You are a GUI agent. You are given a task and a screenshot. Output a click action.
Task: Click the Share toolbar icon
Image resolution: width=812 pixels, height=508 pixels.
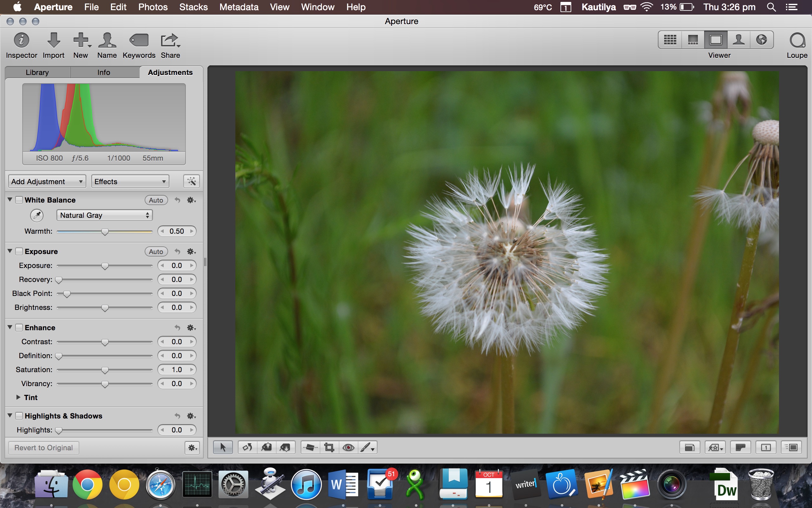click(x=170, y=40)
